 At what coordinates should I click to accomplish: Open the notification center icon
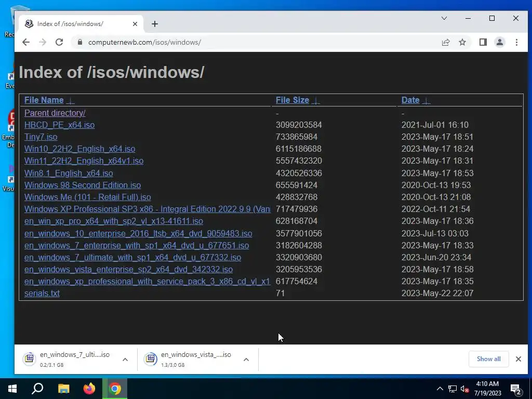pos(516,389)
